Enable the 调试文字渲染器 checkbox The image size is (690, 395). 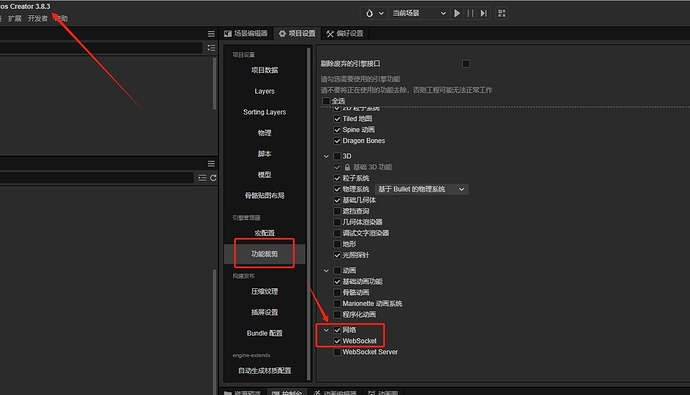click(x=337, y=233)
